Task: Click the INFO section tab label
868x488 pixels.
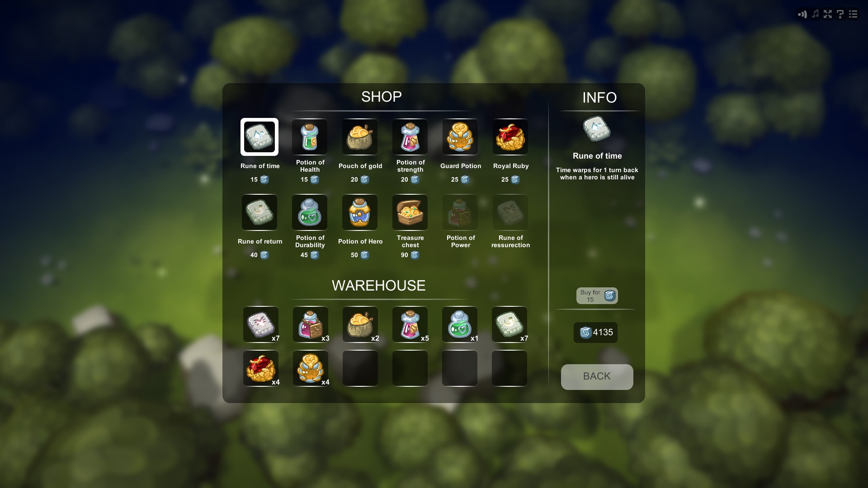Action: (599, 97)
